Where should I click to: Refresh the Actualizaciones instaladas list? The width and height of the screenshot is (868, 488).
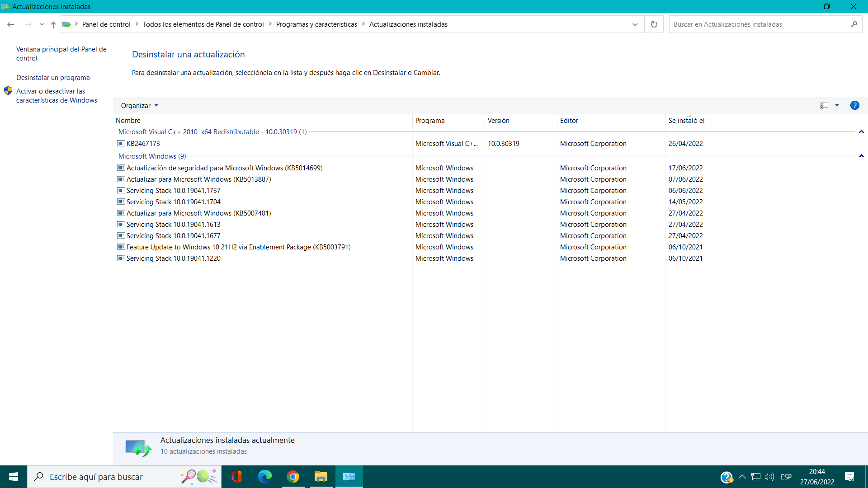pyautogui.click(x=654, y=24)
